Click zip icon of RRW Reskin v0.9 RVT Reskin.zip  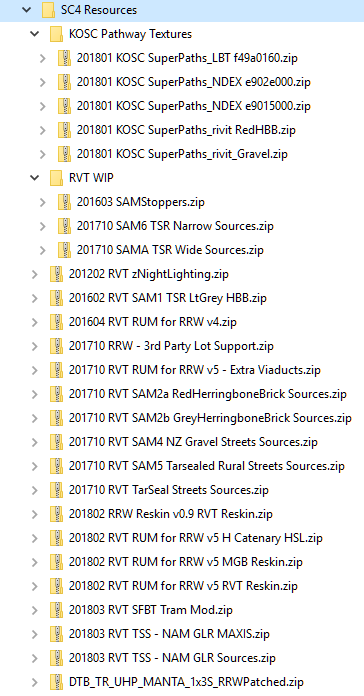pyautogui.click(x=56, y=514)
